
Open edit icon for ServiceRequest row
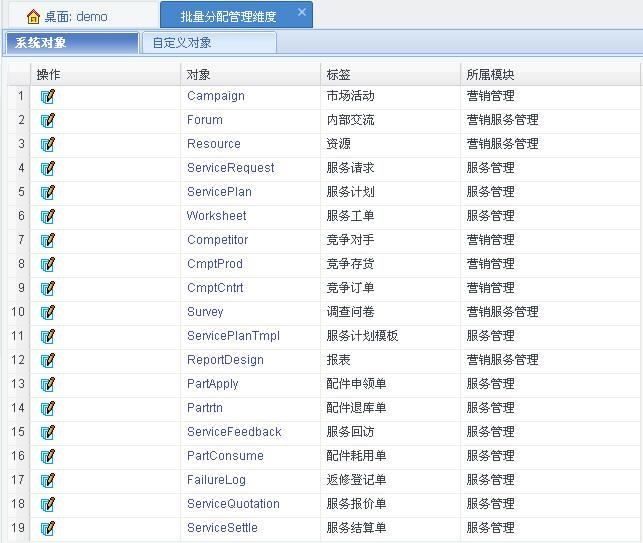(x=48, y=168)
